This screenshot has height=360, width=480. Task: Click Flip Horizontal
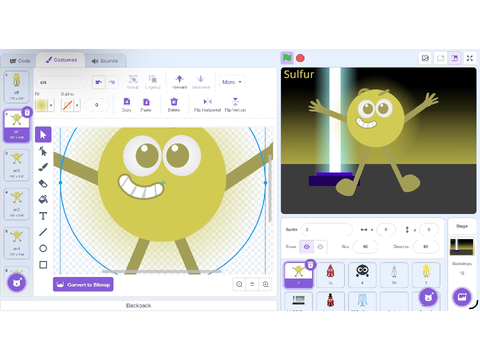click(x=207, y=104)
